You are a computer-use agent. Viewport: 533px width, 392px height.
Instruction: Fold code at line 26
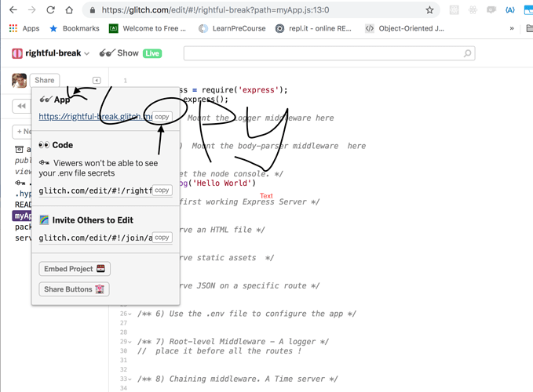coord(130,314)
